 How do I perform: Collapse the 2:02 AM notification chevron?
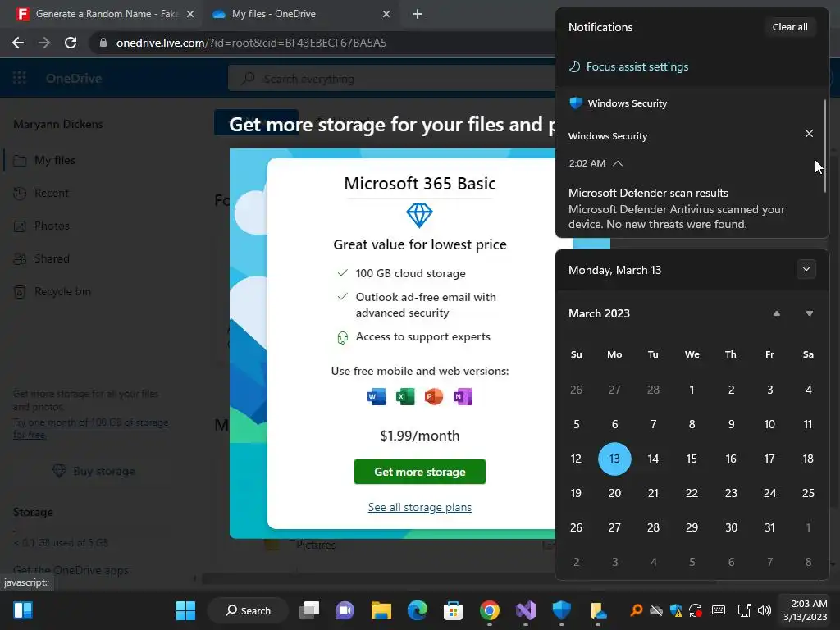(618, 163)
